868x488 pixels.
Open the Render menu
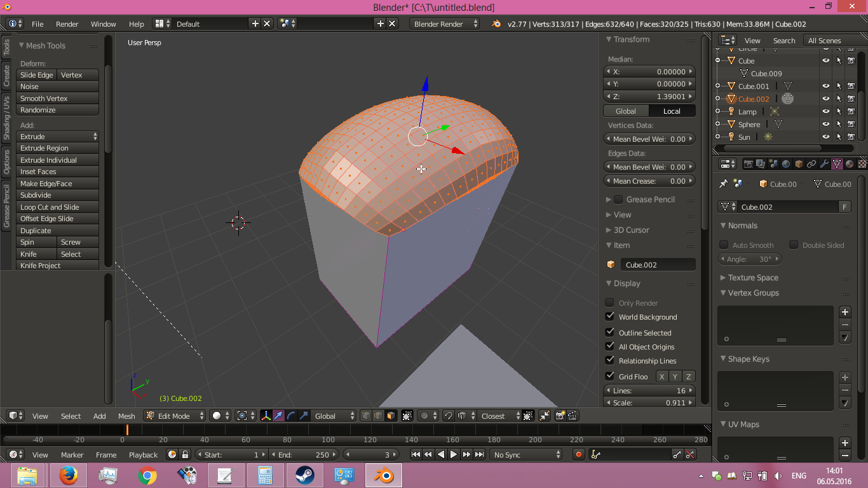pyautogui.click(x=67, y=24)
